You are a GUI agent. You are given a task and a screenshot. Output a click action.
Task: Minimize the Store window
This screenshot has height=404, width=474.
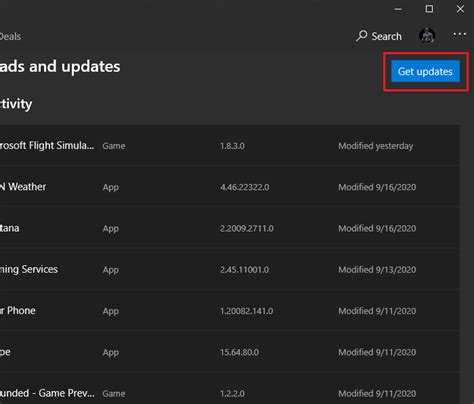[398, 9]
